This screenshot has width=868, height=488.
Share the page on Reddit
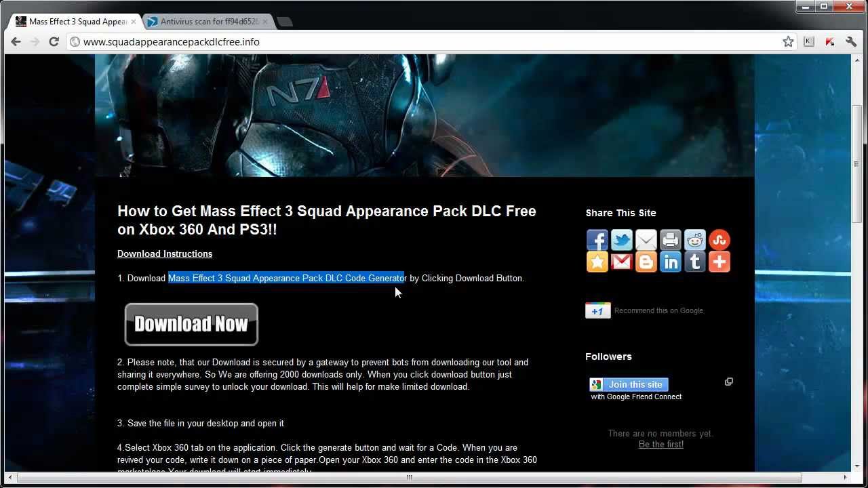(695, 240)
